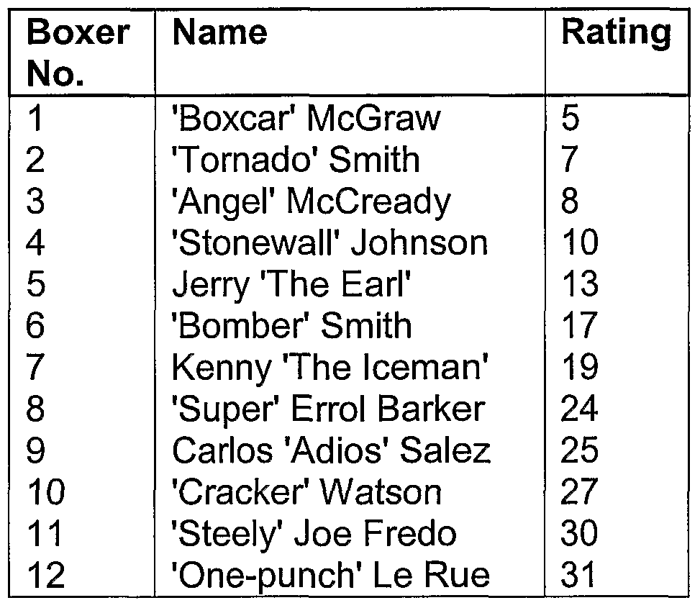Click 'Super' Errol Barker name
Screen dimensions: 700x608
(327, 409)
